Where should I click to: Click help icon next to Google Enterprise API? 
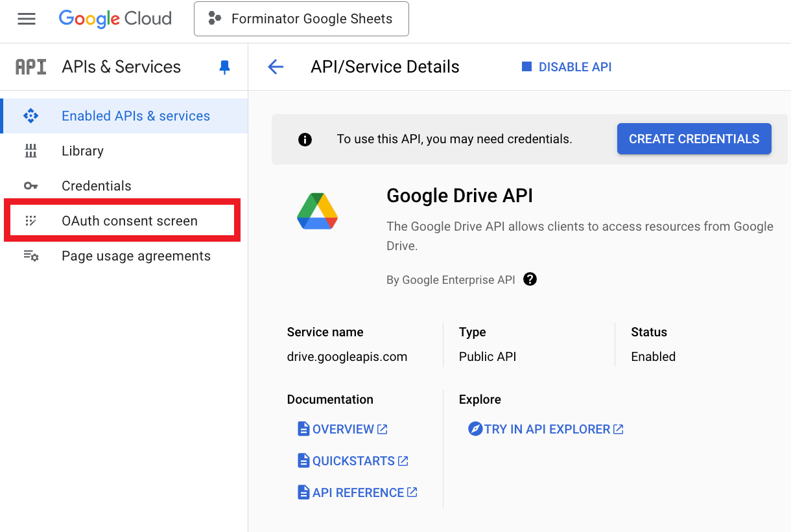530,279
